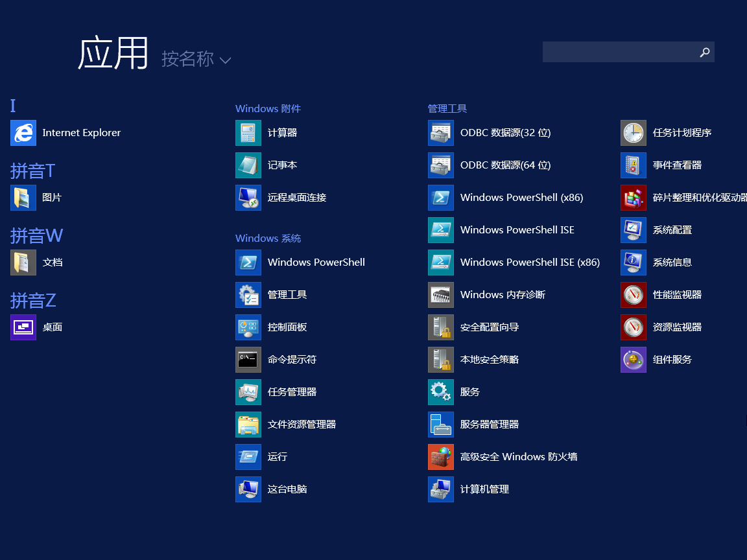Launch the 命令提示符 icon

(248, 360)
